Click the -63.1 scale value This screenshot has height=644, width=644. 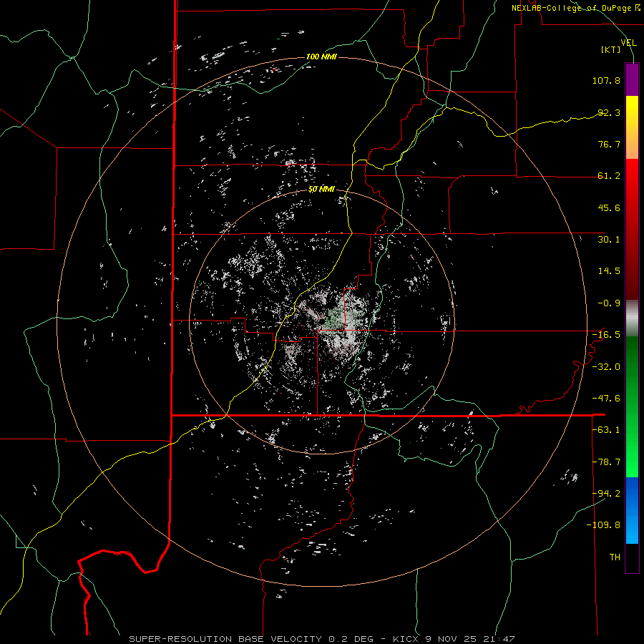click(x=606, y=430)
